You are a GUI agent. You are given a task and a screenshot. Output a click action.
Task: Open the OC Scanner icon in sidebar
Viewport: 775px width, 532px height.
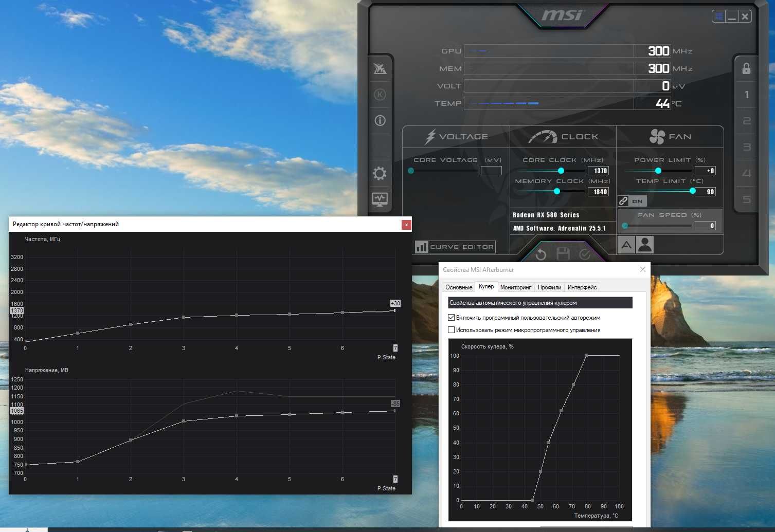[380, 68]
